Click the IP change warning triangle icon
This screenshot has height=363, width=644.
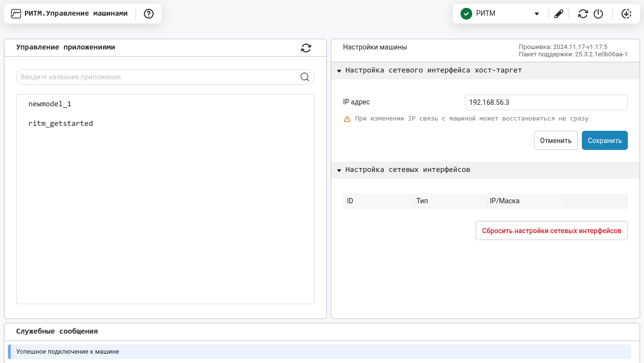click(x=347, y=119)
